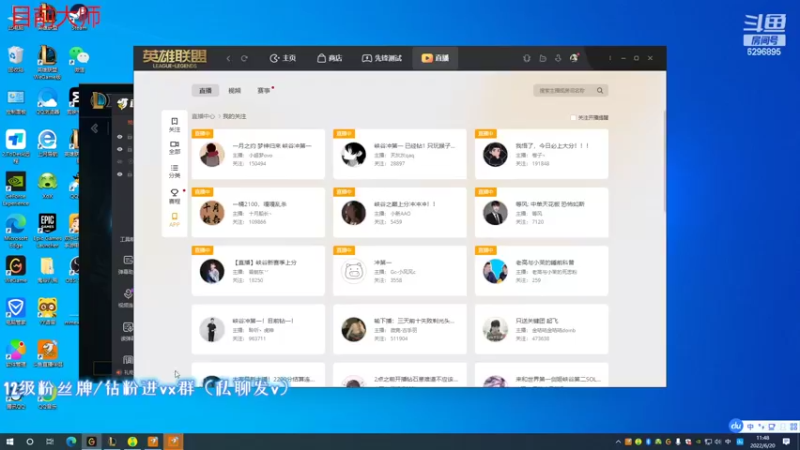Toggle second eye icon in the dark window

click(120, 149)
